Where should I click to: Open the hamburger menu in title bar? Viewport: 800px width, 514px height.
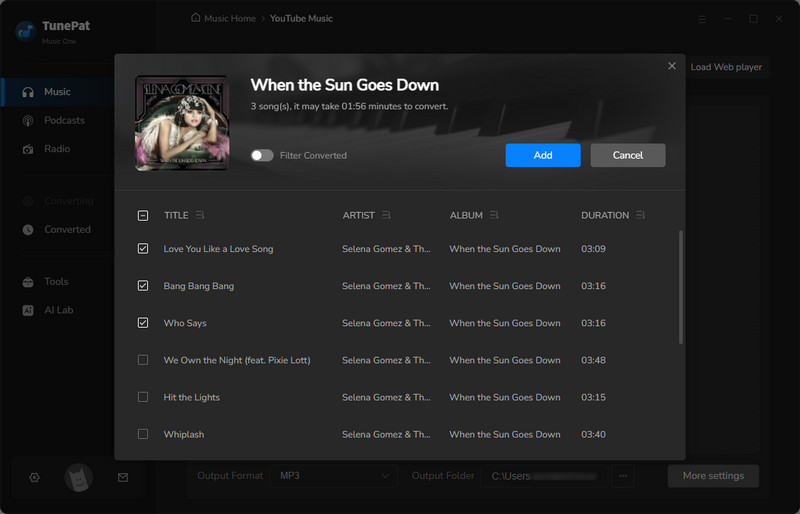[702, 19]
